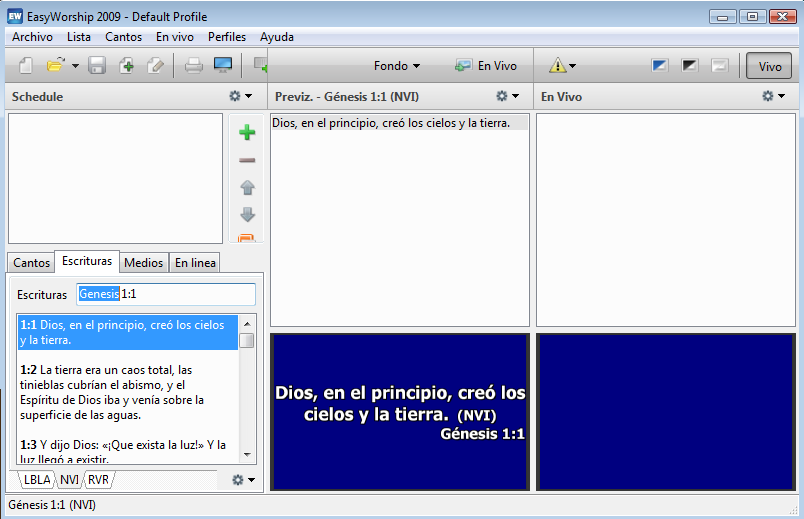Screen dimensions: 804x519
Task: Click the blank En Vivo output thumbnail
Action: 666,412
